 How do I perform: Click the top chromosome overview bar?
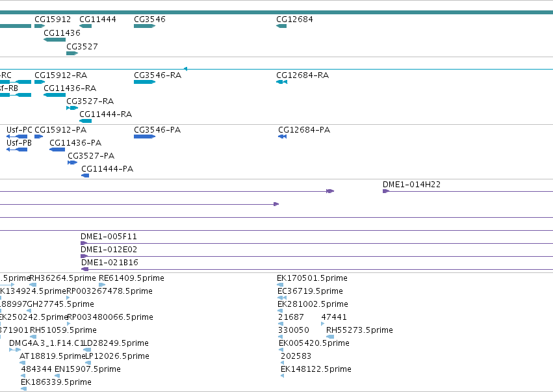click(x=277, y=12)
